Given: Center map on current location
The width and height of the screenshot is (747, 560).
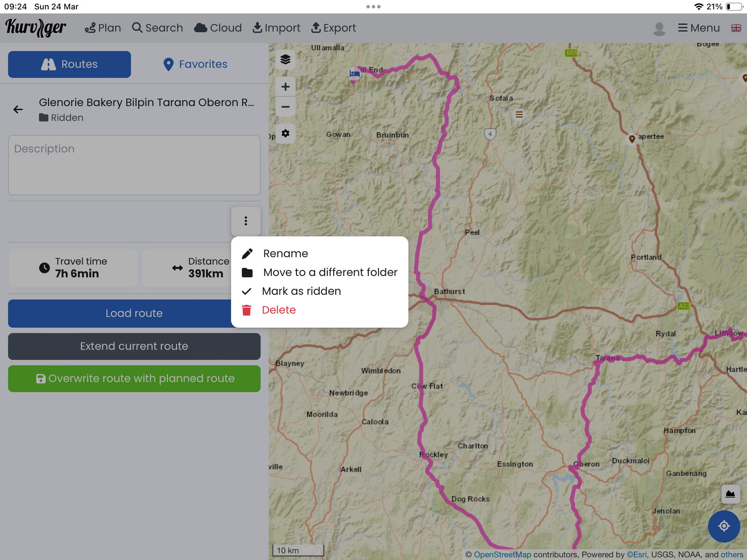Looking at the screenshot, I should pos(724,526).
